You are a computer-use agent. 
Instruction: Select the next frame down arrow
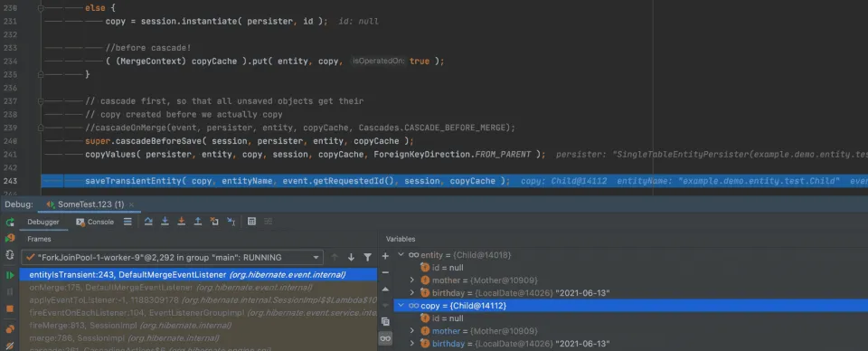[351, 258]
